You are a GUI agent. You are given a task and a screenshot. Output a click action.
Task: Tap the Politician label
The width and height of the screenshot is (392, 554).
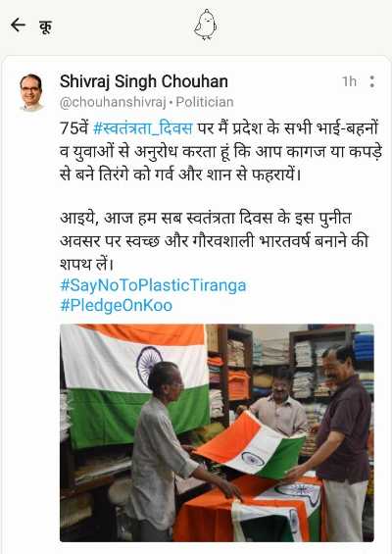[x=205, y=102]
